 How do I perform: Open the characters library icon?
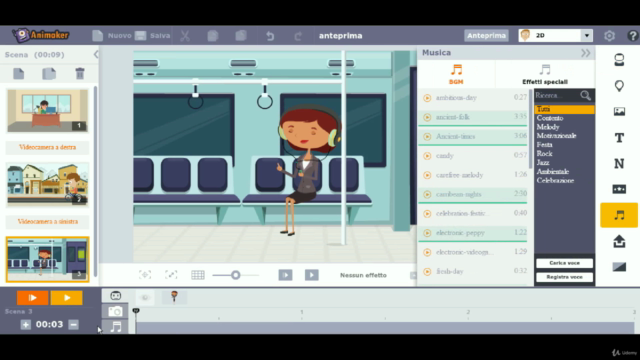pos(619,60)
